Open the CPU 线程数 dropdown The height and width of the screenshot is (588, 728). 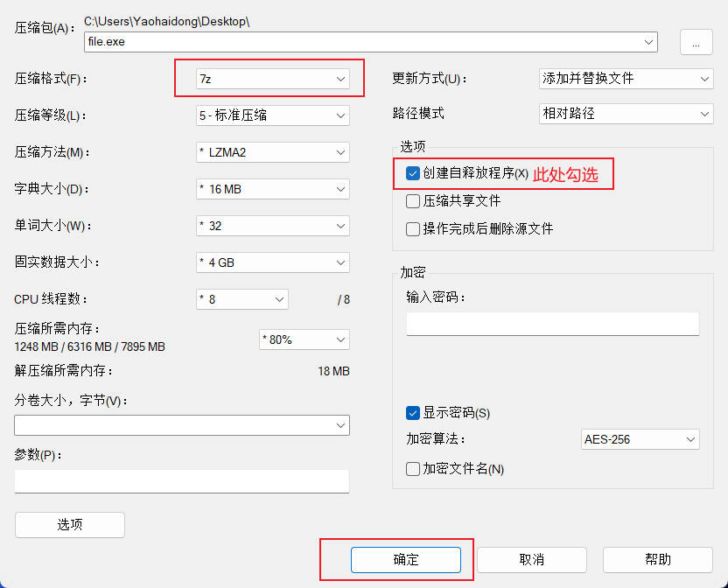point(241,299)
